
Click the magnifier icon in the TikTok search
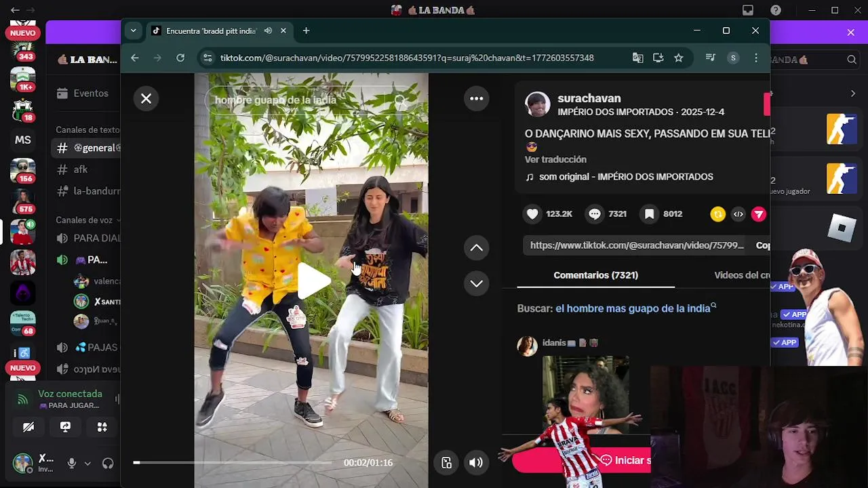400,100
